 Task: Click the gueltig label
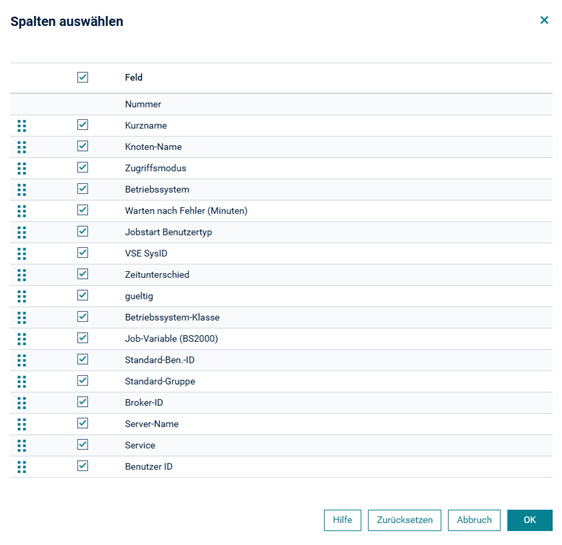(139, 296)
